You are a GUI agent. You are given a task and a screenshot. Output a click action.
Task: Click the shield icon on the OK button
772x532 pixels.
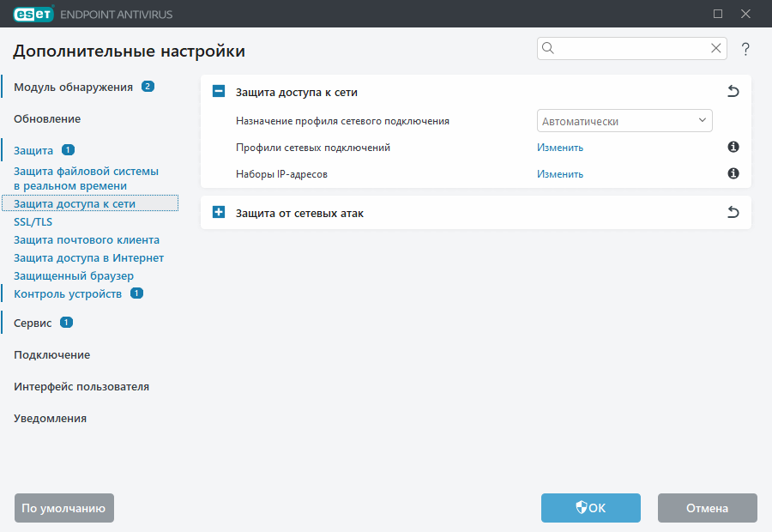(579, 507)
